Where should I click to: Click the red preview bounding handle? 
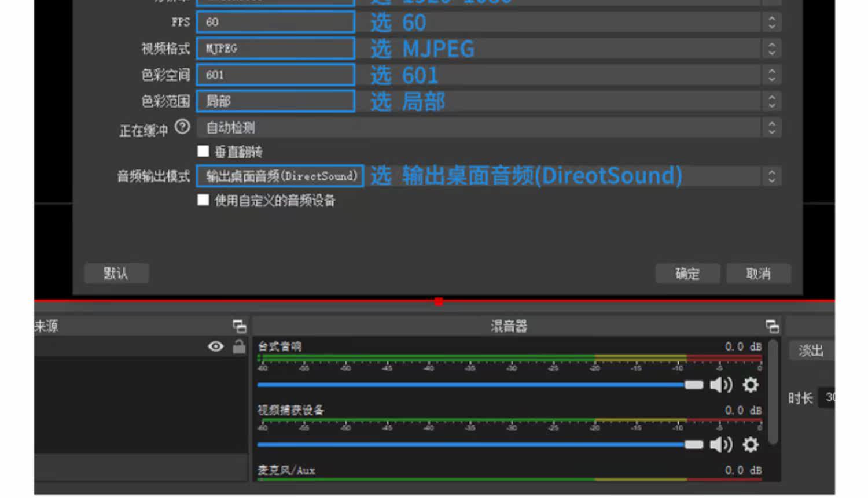(439, 301)
